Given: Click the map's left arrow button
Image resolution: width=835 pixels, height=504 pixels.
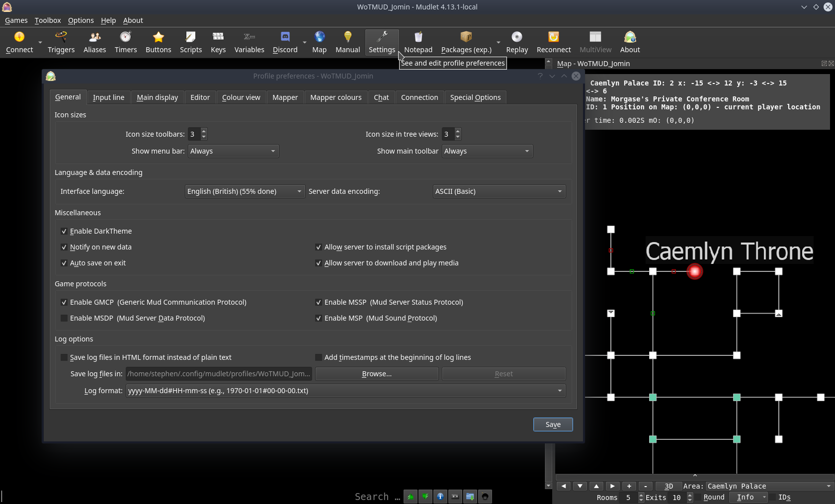Looking at the screenshot, I should [564, 486].
